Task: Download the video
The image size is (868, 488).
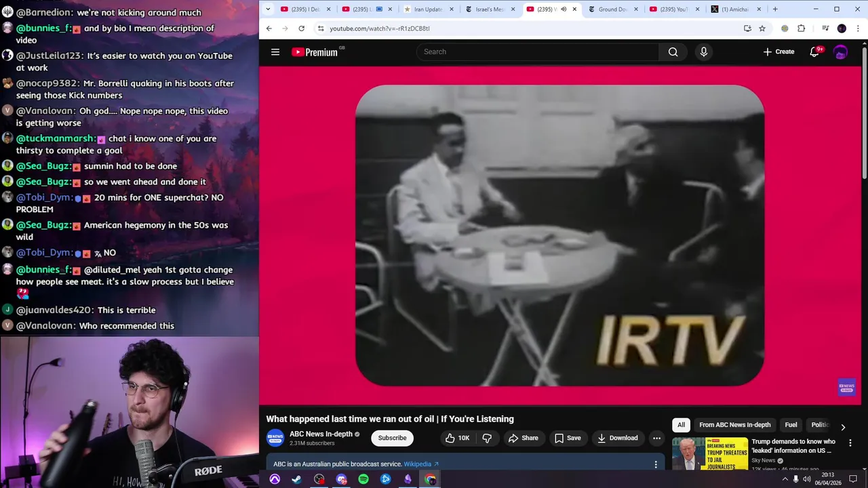Action: click(x=617, y=438)
